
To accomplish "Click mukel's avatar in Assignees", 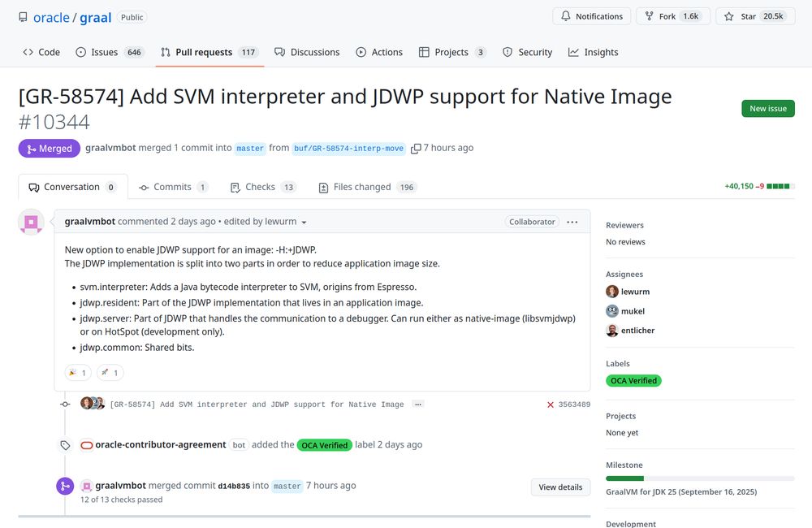I will [612, 311].
